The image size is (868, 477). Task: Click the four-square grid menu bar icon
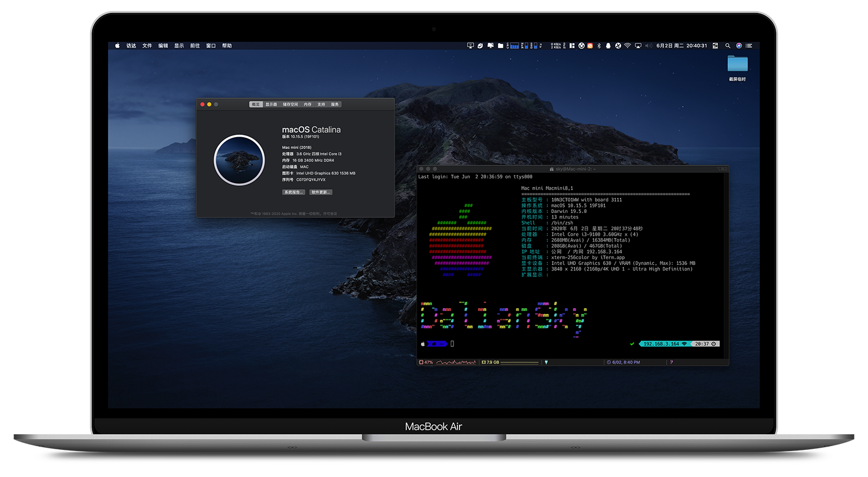(x=572, y=46)
